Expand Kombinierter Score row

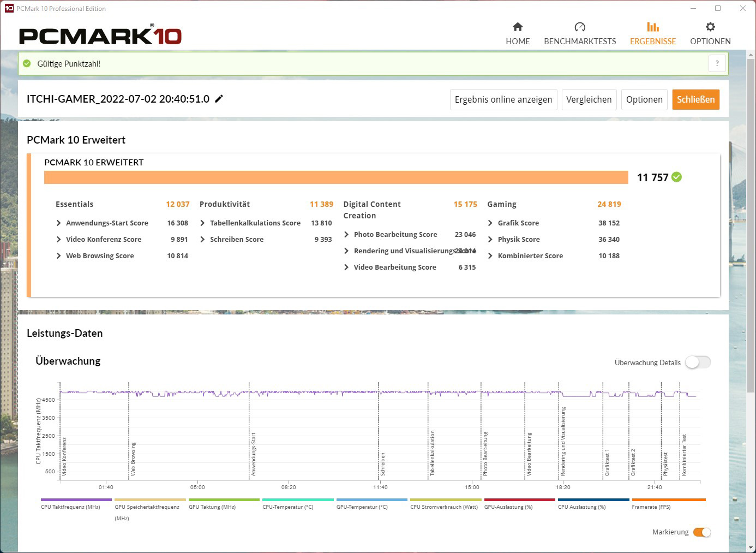click(490, 255)
